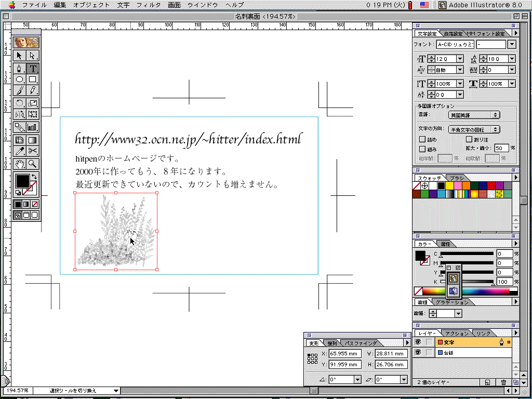The height and width of the screenshot is (399, 532).
Task: Select the Gradient Mesh tool
Action: (x=20, y=140)
